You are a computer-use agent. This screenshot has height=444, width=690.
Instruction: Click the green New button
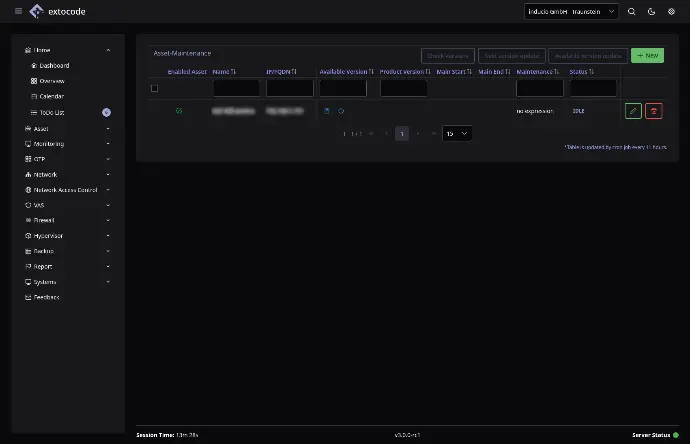tap(647, 56)
